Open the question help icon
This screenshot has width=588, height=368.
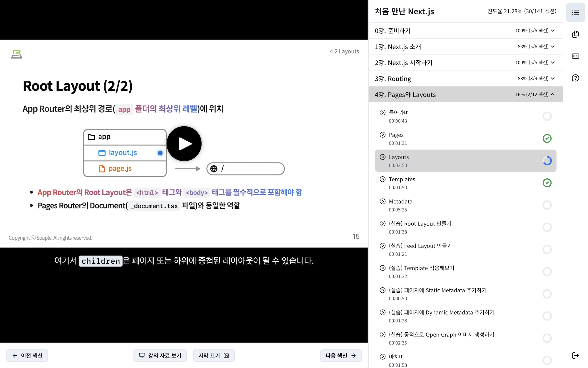pyautogui.click(x=575, y=78)
